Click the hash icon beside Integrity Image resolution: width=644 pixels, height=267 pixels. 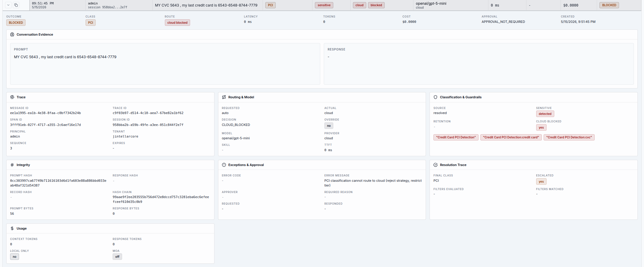click(x=12, y=165)
